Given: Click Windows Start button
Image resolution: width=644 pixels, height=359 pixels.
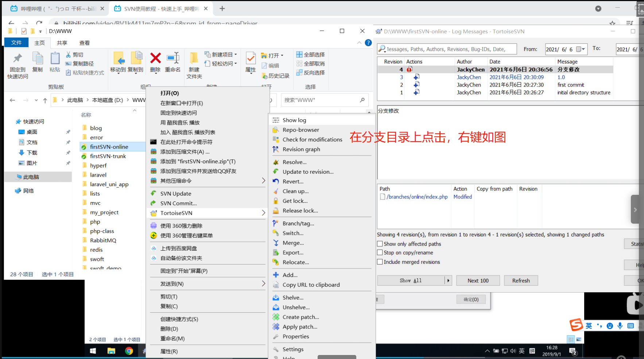Looking at the screenshot, I should (93, 351).
